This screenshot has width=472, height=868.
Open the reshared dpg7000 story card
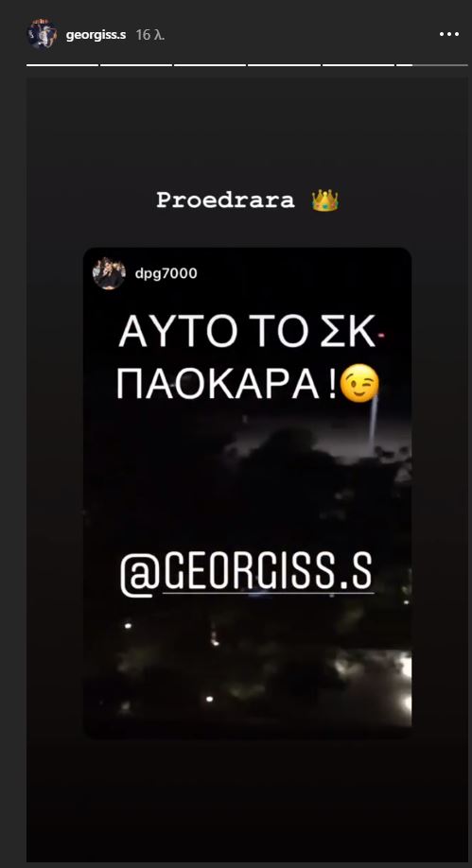[247, 493]
